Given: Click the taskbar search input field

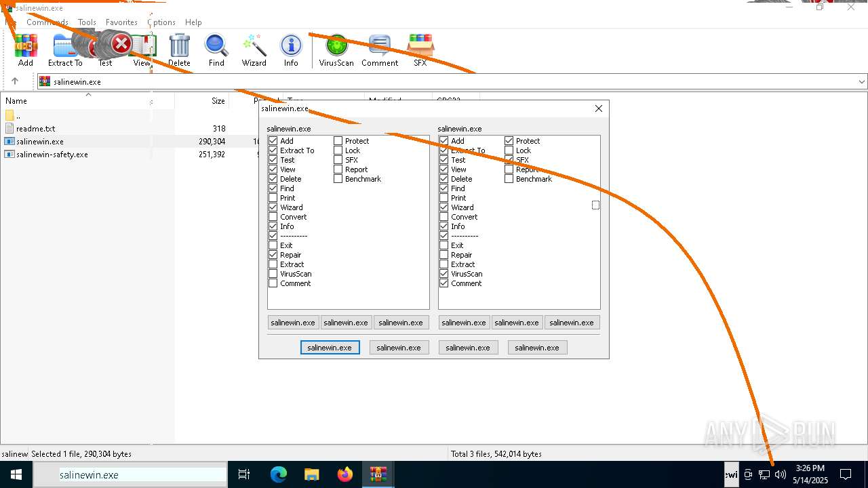Looking at the screenshot, I should click(130, 474).
